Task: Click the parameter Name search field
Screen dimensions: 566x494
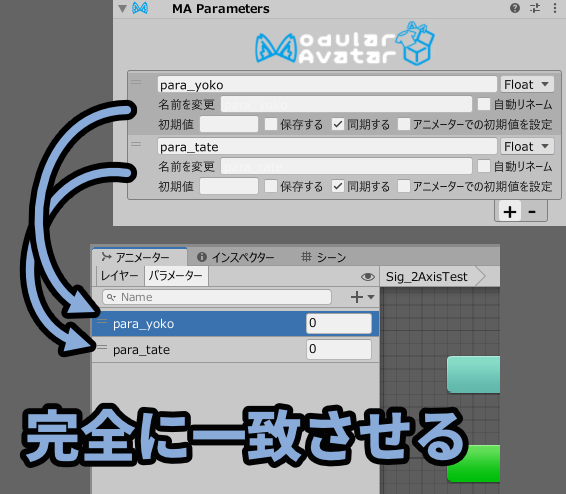Action: pos(217,297)
